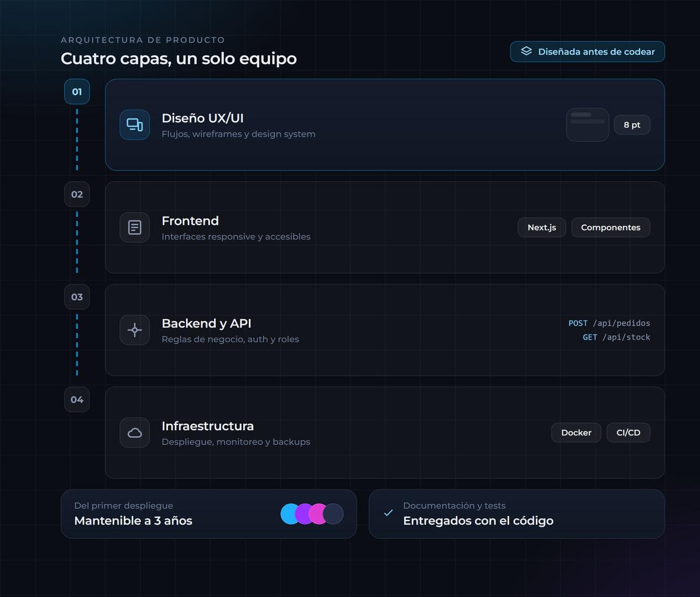The height and width of the screenshot is (597, 700).
Task: Click the wireframe preview thumbnail in Diseño UX/UI
Action: coord(587,125)
